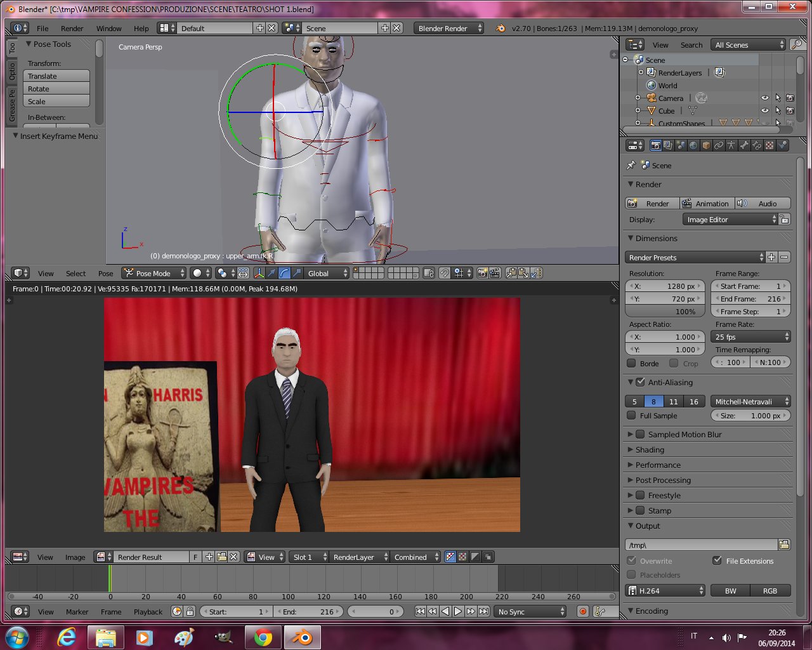Open the 25 fps frame rate dropdown
Viewport: 812px width, 650px height.
tap(751, 336)
